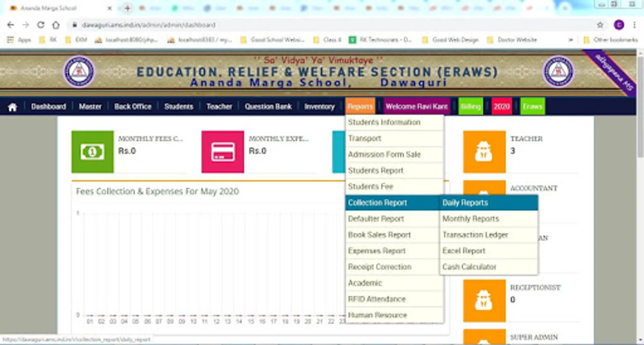Click the 'TEACHER' tile label

click(x=526, y=139)
